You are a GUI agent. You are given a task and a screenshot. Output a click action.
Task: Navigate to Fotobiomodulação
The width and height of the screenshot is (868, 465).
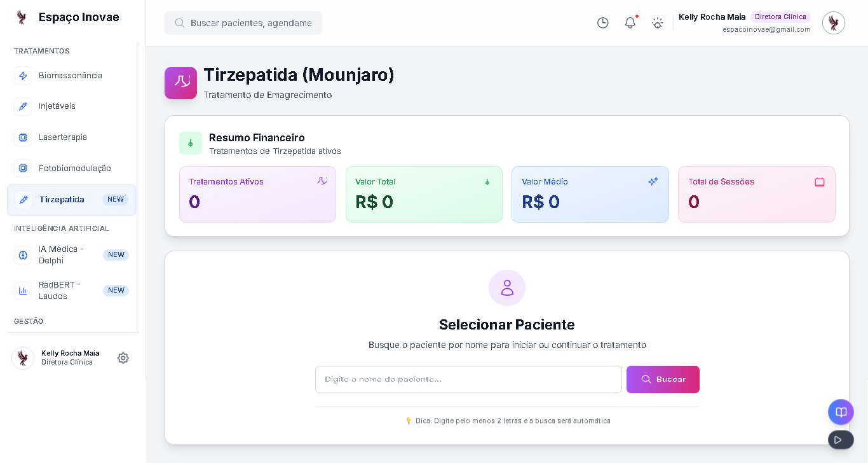coord(75,169)
